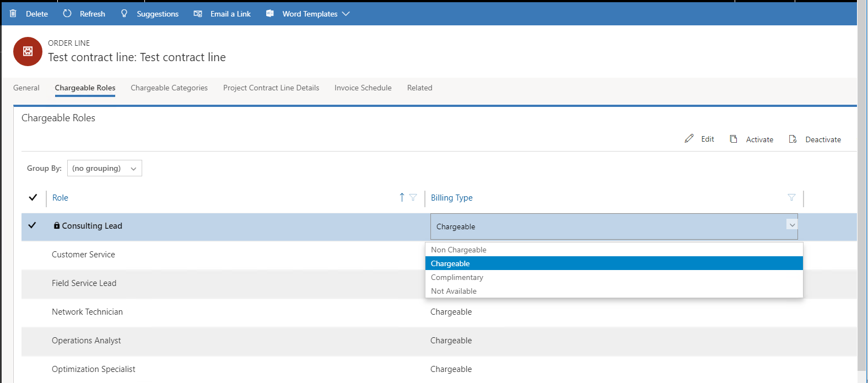
Task: Click the Activate document icon
Action: click(x=734, y=139)
